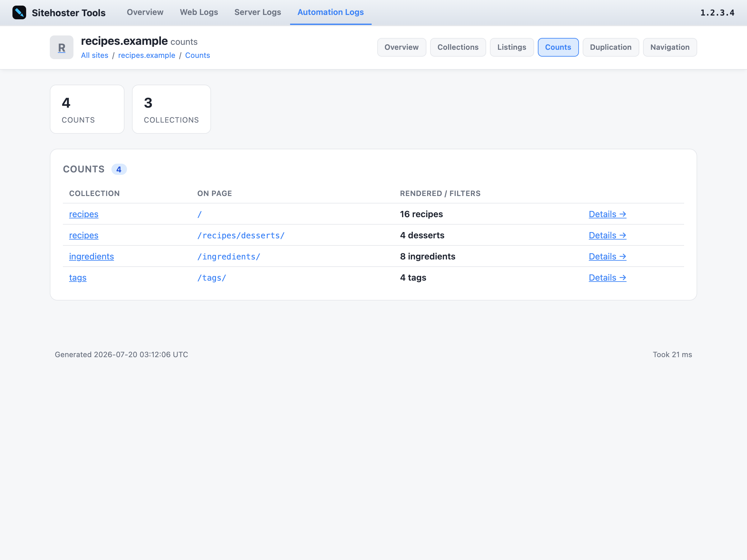Click the site Overview pill button
The image size is (747, 560).
(402, 47)
